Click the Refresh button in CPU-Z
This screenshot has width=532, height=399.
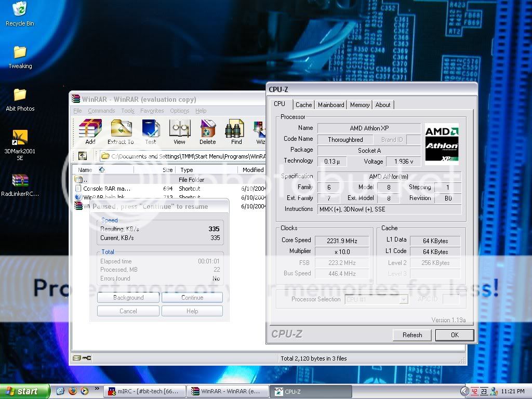pyautogui.click(x=412, y=335)
